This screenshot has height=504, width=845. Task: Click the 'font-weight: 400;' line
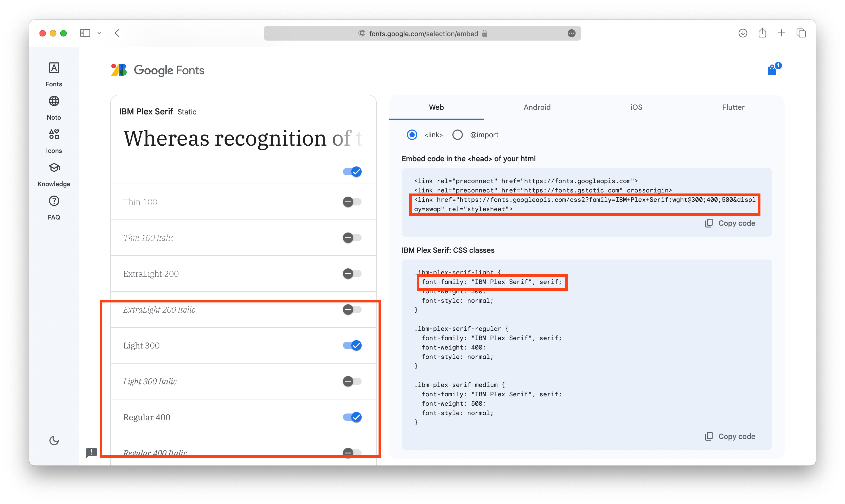click(x=453, y=347)
